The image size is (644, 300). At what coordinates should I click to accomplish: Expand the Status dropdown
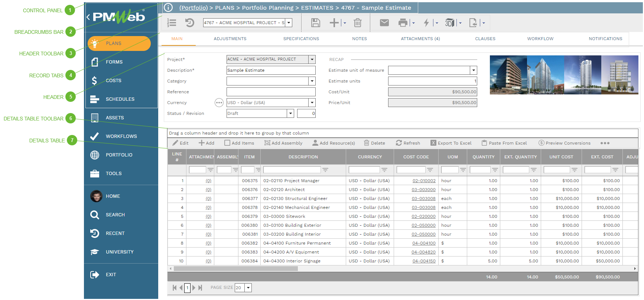click(291, 113)
